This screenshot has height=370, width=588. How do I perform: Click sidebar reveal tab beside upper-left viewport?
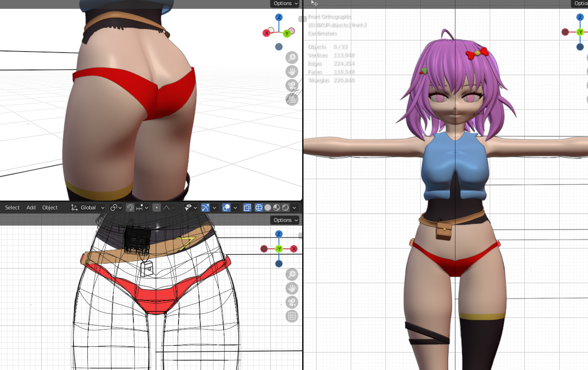(x=302, y=19)
